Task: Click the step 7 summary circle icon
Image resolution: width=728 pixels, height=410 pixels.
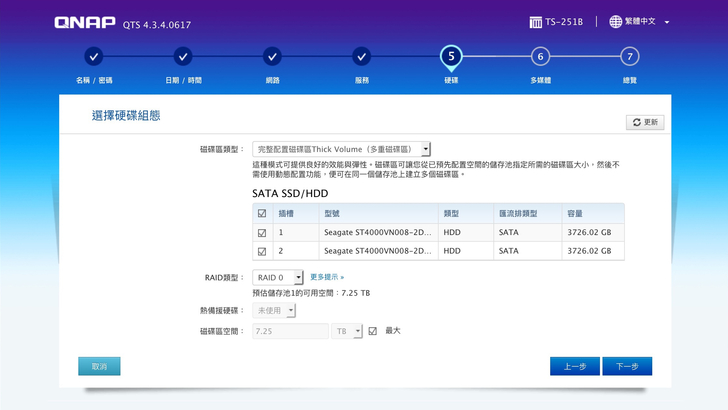Action: pos(630,57)
